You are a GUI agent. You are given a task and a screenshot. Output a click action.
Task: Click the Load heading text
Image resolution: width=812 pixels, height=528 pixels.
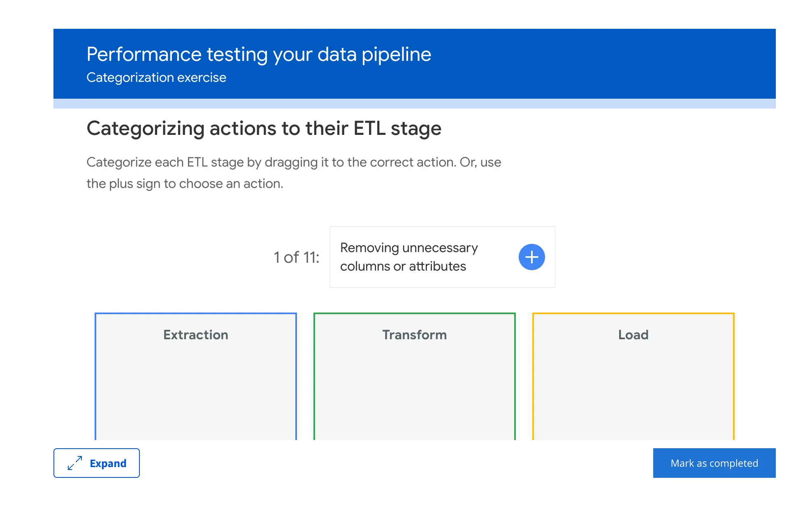coord(633,335)
